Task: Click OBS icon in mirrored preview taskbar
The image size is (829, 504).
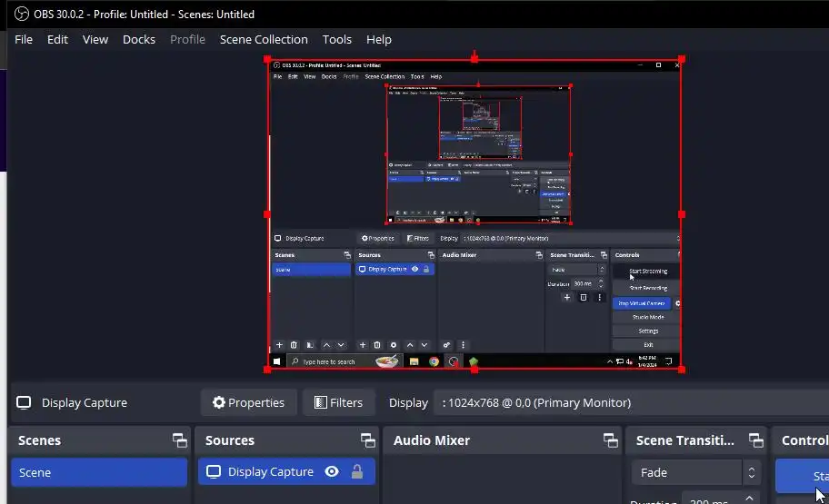Action: 453,361
